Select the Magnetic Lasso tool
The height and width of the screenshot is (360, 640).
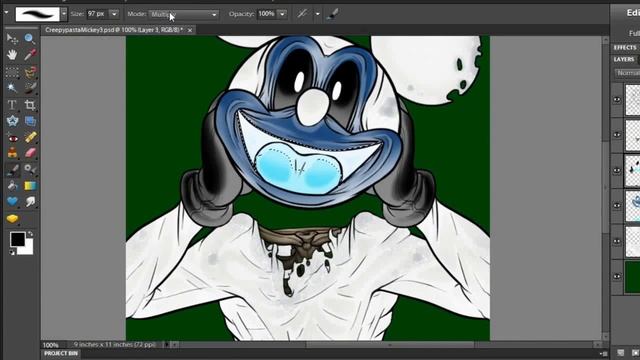tap(30, 72)
